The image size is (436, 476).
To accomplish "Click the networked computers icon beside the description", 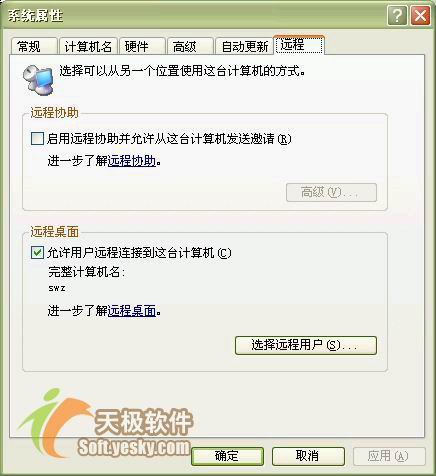I will coord(38,80).
